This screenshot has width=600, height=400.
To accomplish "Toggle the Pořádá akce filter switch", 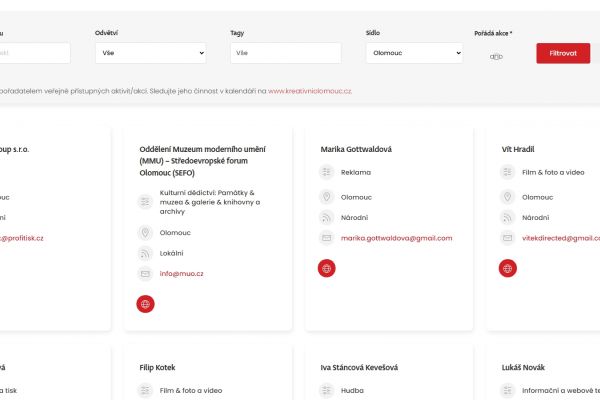I will (x=495, y=56).
